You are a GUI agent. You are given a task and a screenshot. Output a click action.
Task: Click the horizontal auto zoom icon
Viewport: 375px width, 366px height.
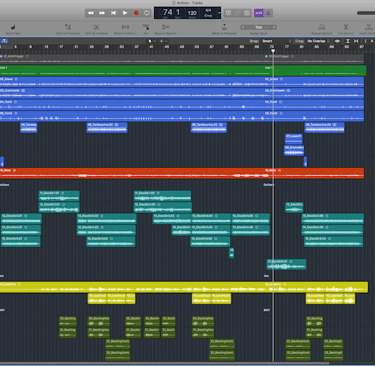point(356,41)
